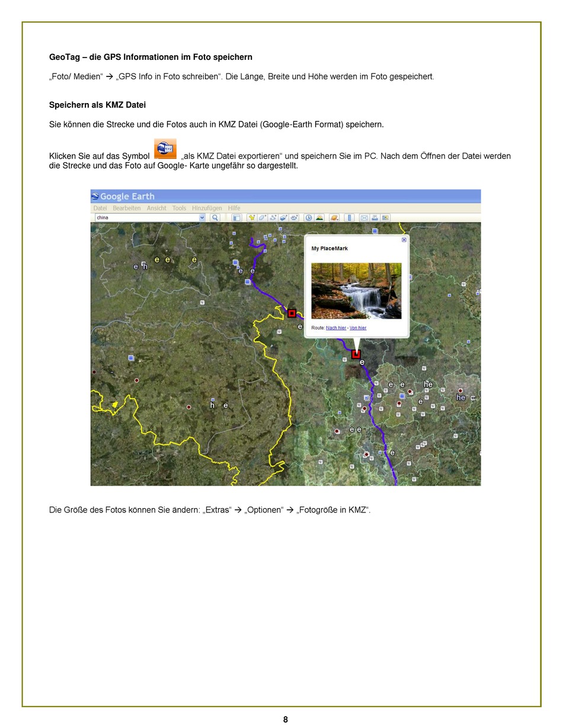563x728 pixels.
Task: Add a placemark with the pin icon
Action: pyautogui.click(x=252, y=217)
